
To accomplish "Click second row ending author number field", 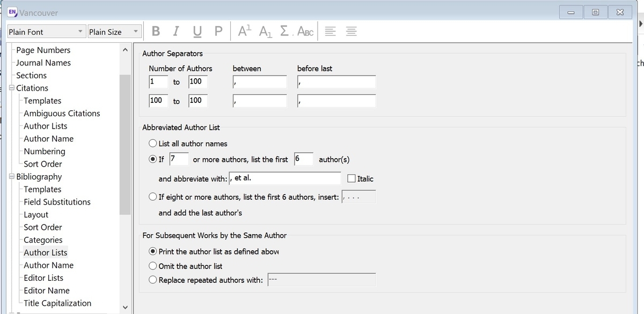I will click(197, 101).
